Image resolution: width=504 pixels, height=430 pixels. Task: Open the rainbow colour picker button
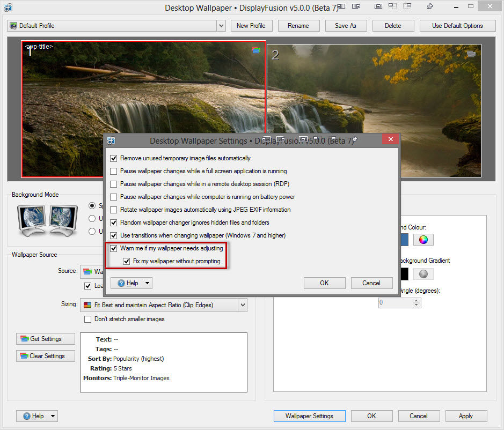pos(423,240)
